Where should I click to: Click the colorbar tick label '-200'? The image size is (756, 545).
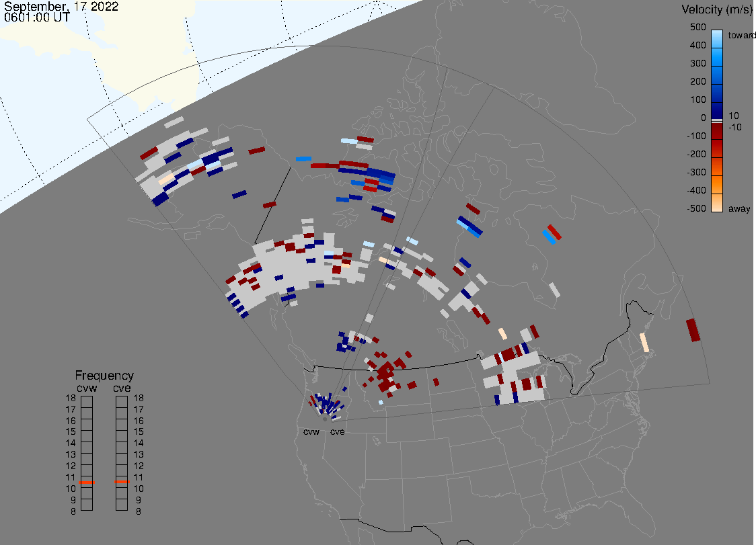point(696,154)
